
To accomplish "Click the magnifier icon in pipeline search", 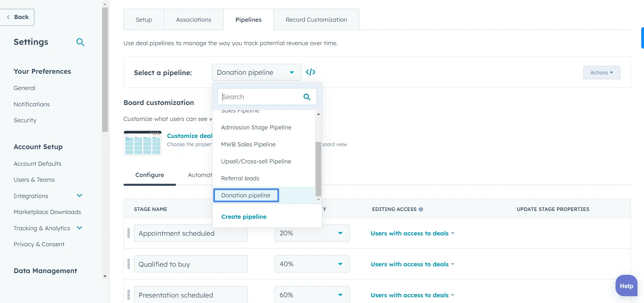I will 307,97.
